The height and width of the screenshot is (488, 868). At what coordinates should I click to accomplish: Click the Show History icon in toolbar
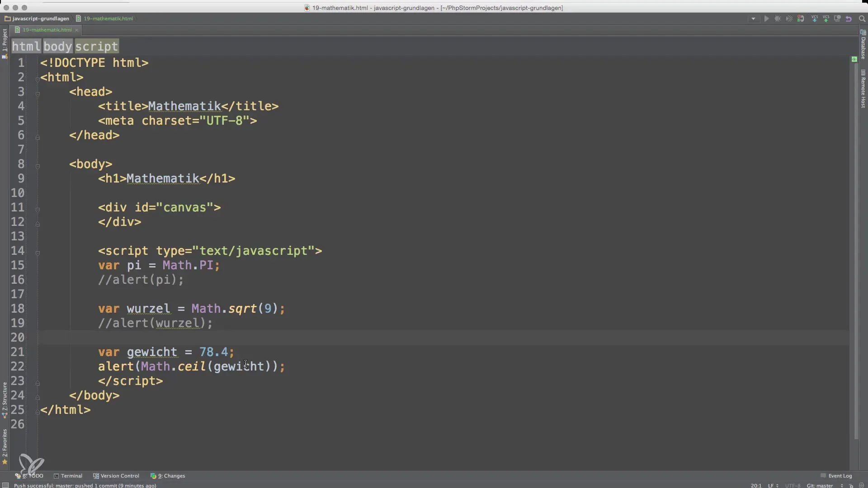tap(837, 19)
